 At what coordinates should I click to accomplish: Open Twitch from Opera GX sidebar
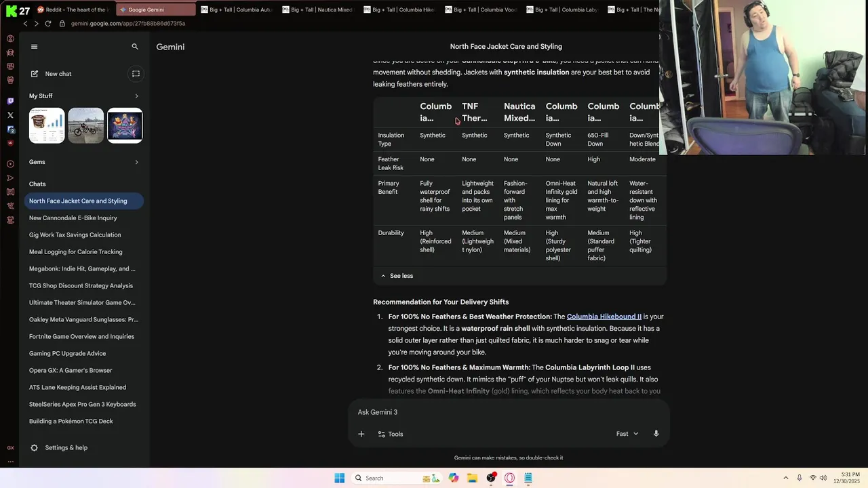10,101
